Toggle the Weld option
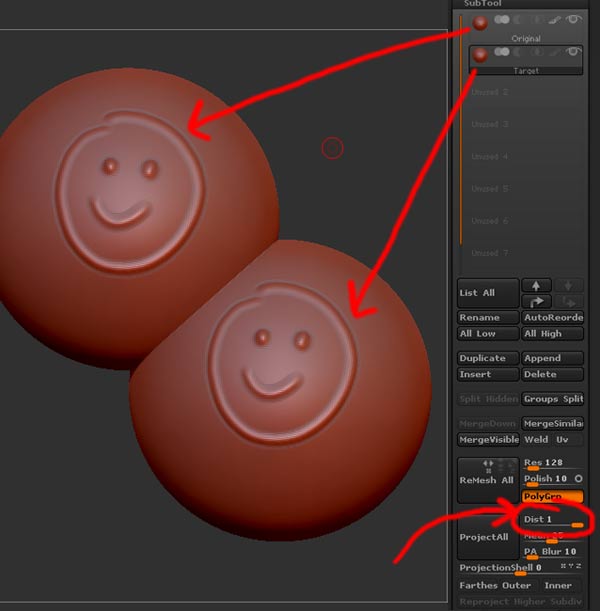600x611 pixels. 536,440
